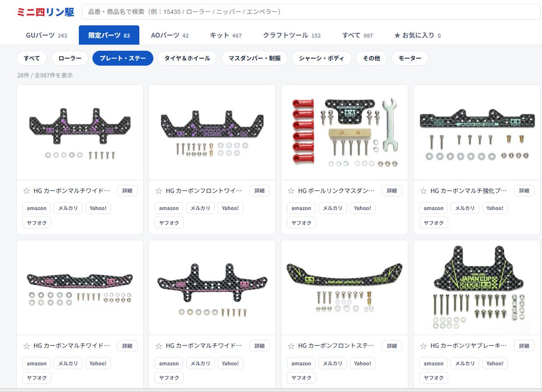Image resolution: width=542 pixels, height=392 pixels.
Task: Open メルカリ for HG カーボンリヤブレーキ…
Action: (465, 363)
